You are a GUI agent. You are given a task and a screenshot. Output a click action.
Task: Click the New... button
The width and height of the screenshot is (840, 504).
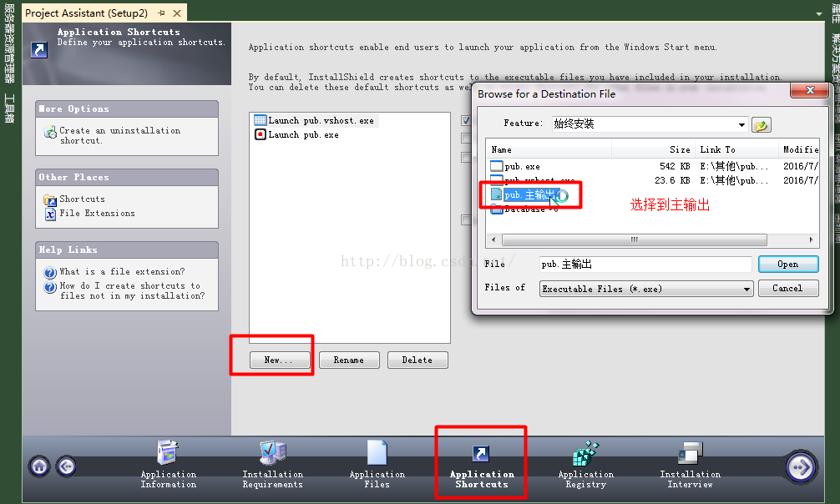279,360
